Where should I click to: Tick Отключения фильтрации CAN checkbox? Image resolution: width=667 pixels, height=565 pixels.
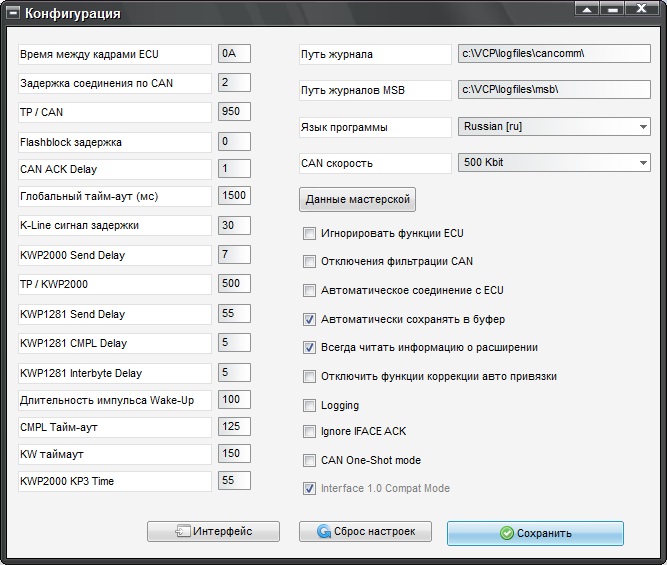(x=309, y=261)
